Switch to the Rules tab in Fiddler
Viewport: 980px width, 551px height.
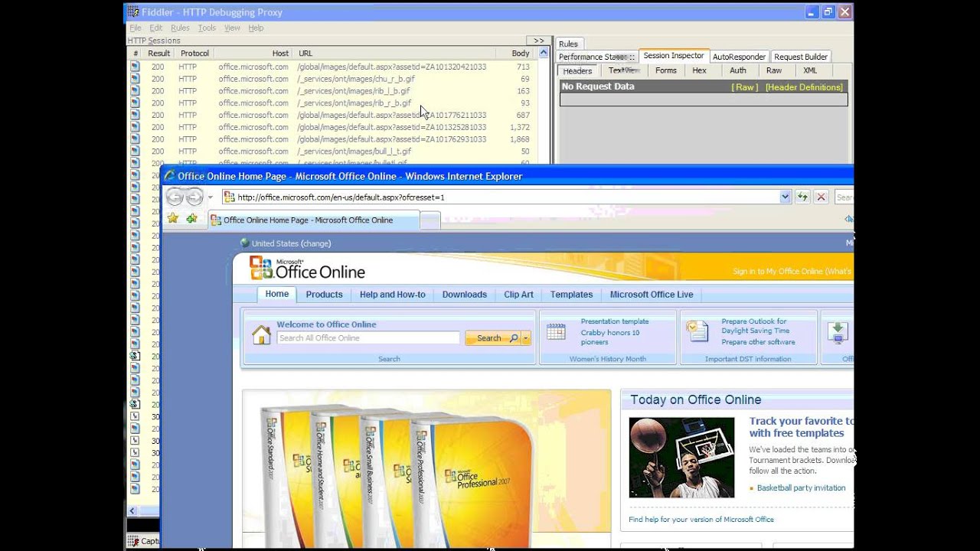(568, 44)
